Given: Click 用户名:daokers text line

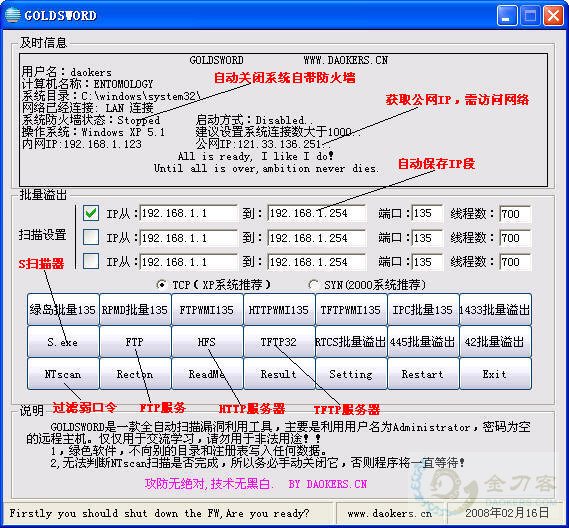Looking at the screenshot, I should 67,72.
